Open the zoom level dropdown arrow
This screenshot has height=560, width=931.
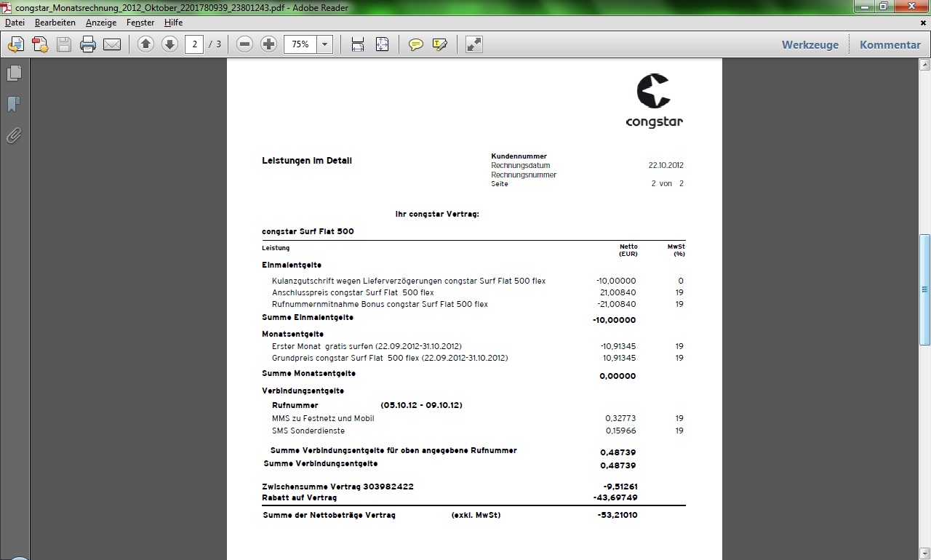pyautogui.click(x=324, y=44)
